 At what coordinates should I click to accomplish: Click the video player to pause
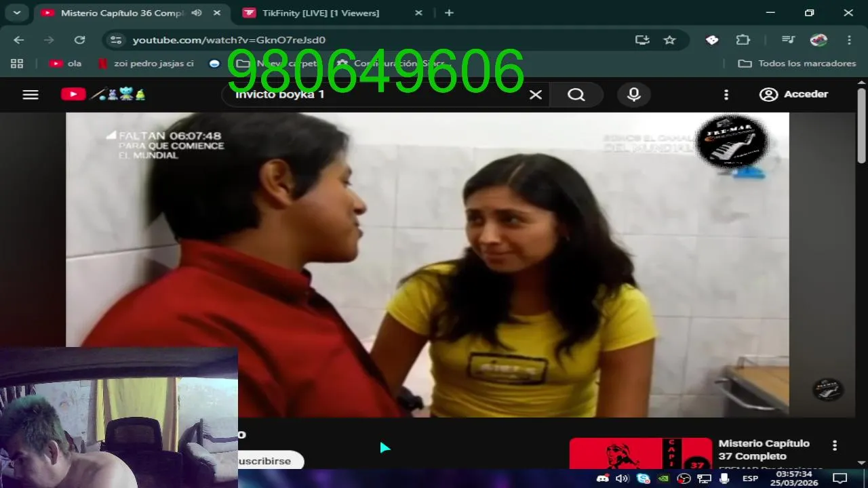[427, 264]
